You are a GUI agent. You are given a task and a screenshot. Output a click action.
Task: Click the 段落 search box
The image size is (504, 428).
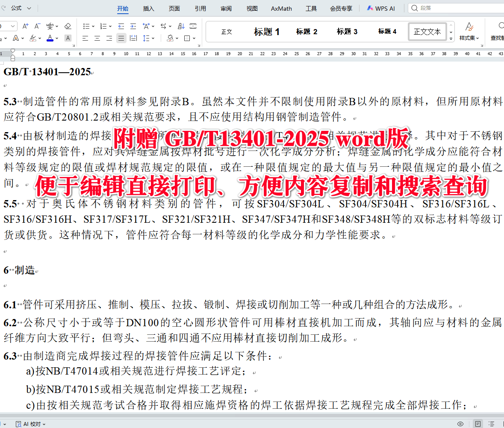pos(436,8)
